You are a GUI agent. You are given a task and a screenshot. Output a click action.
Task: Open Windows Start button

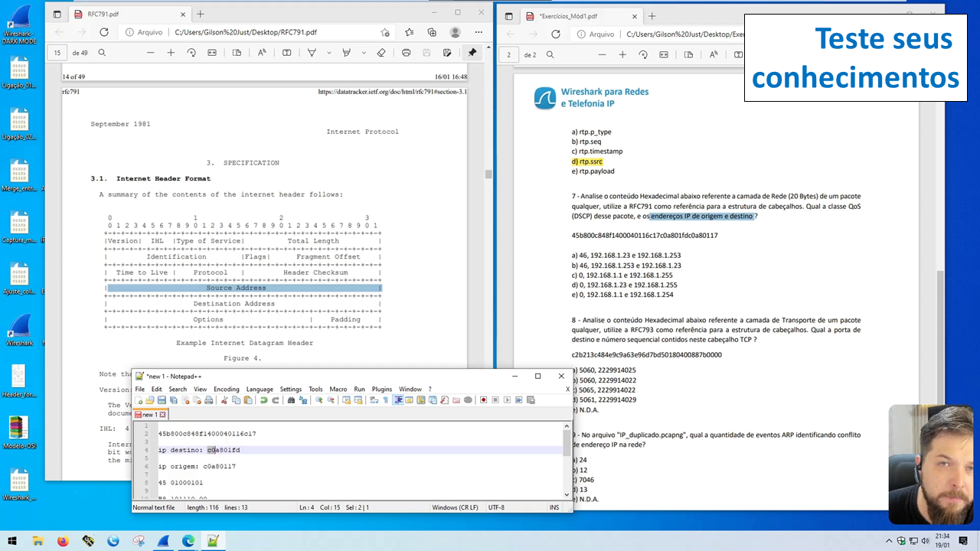(12, 540)
